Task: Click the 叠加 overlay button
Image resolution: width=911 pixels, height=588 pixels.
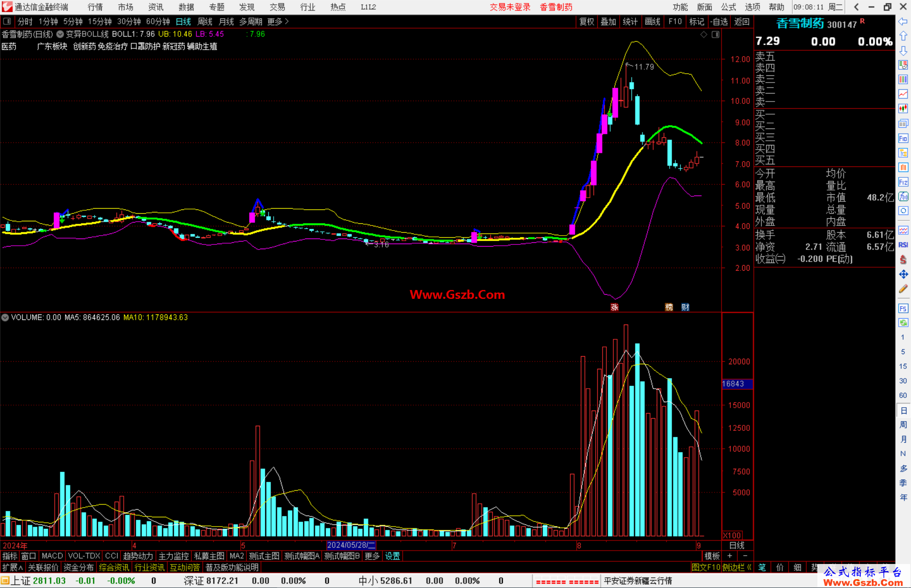Action: (x=609, y=21)
